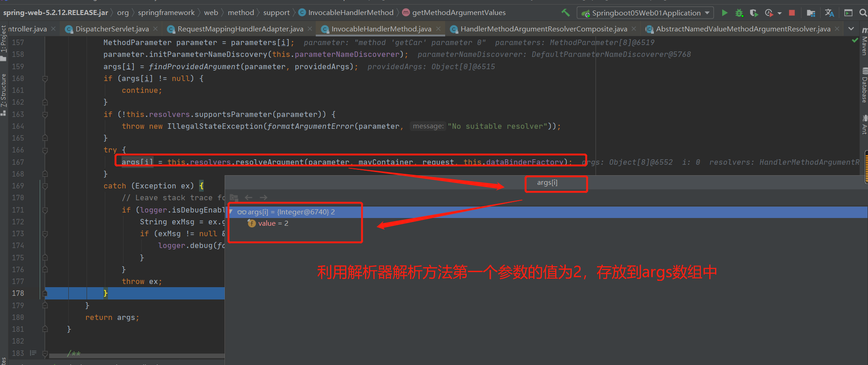
Task: Close HandlerMethodArgumentResolverComposite.java tab
Action: pyautogui.click(x=634, y=29)
